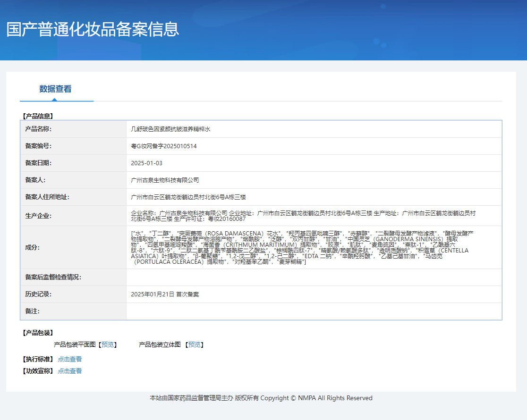
Task: Click the product name 几舒玻色因紧颜抗皱滋养精粹水
Action: pos(170,129)
